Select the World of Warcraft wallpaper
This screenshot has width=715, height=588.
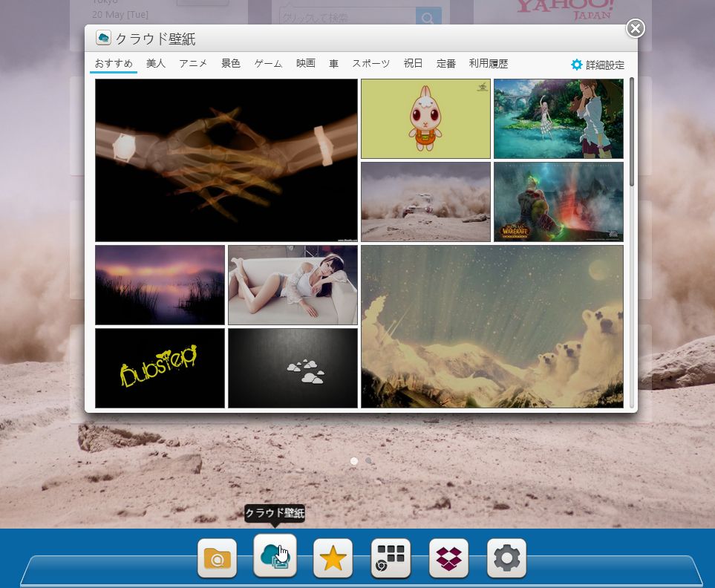pyautogui.click(x=558, y=202)
